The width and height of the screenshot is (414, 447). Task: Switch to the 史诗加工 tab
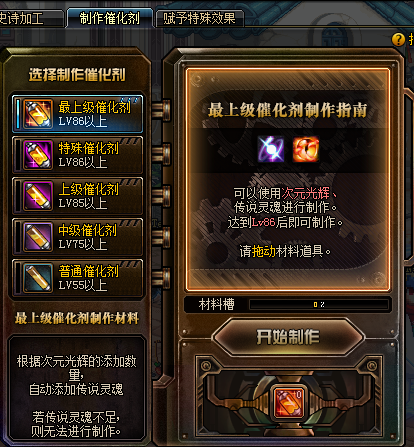31,18
